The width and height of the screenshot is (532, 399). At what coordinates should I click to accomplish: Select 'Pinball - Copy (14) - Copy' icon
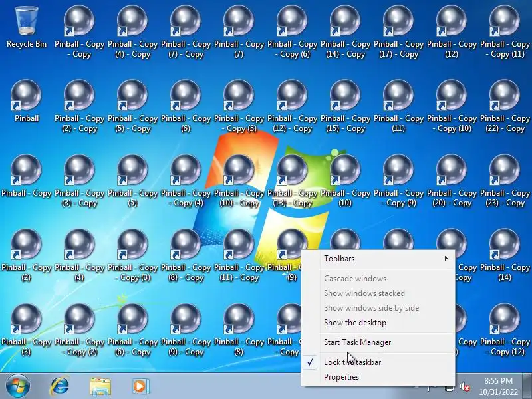345,31
